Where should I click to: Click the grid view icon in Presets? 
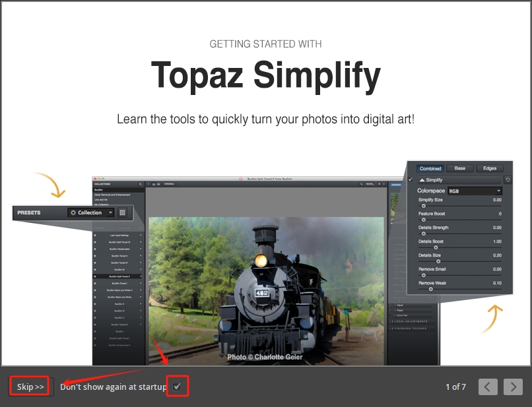(x=123, y=212)
